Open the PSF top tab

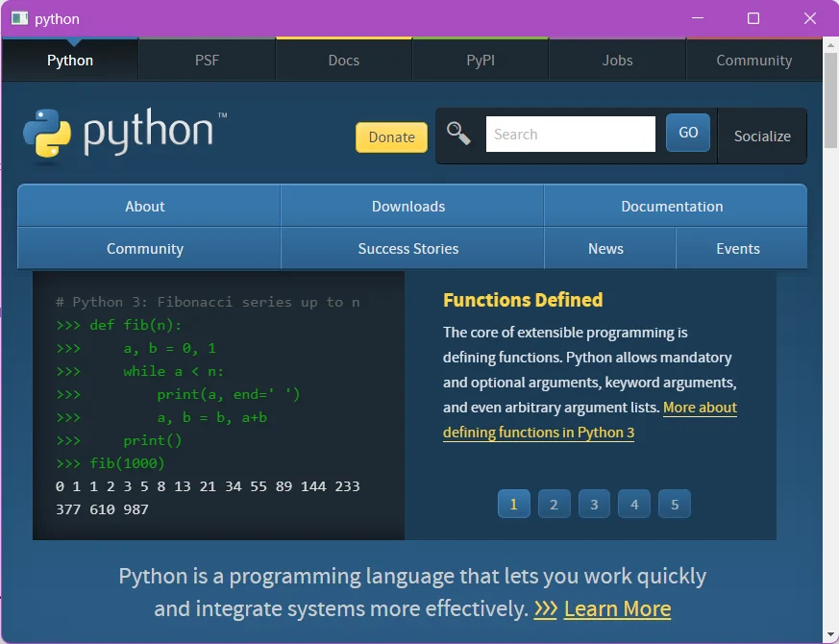pos(207,60)
